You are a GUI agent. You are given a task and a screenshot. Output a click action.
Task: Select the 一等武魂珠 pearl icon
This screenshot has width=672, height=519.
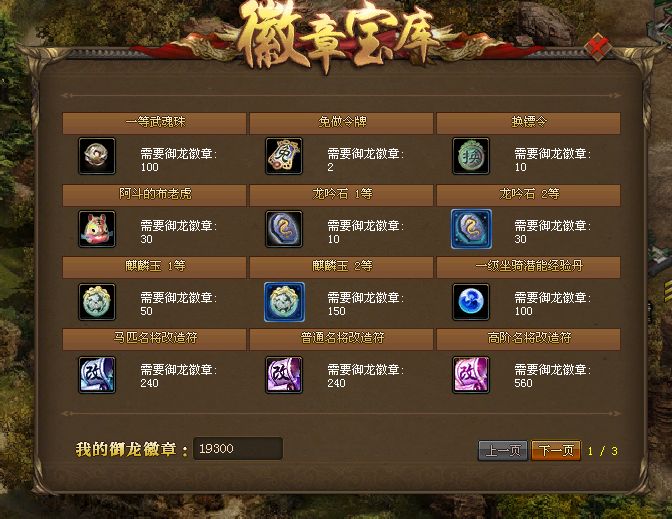[x=97, y=156]
